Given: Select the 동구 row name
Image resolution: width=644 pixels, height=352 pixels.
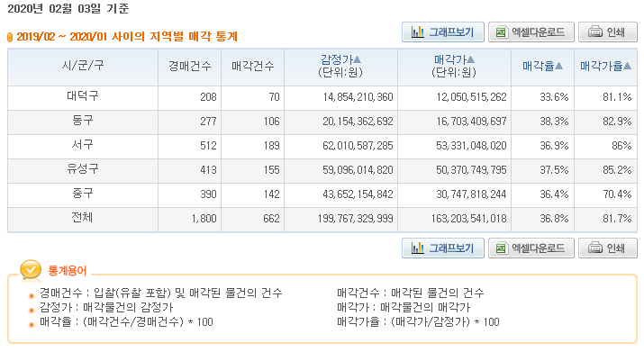Looking at the screenshot, I should tap(83, 121).
